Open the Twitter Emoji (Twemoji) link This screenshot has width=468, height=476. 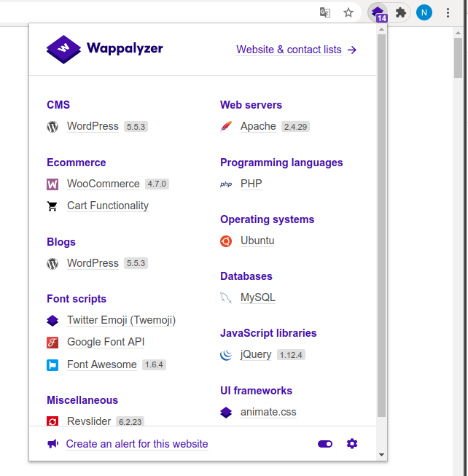click(122, 320)
